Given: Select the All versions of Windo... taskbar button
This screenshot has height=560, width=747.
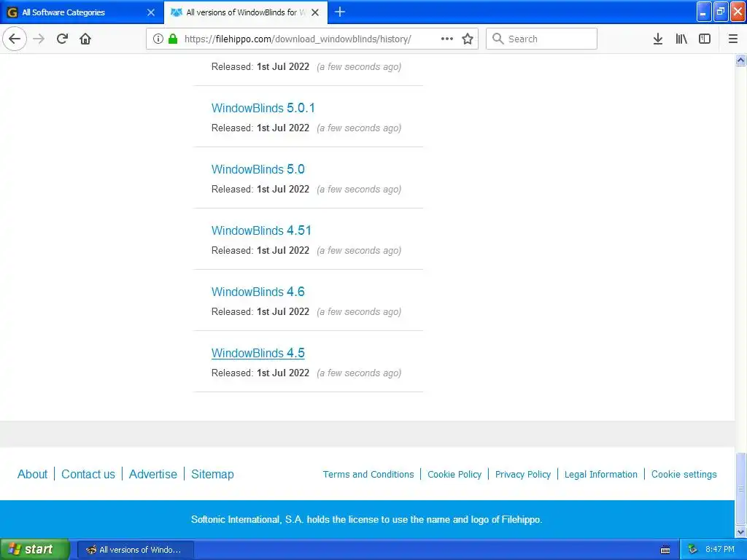Looking at the screenshot, I should coord(135,550).
